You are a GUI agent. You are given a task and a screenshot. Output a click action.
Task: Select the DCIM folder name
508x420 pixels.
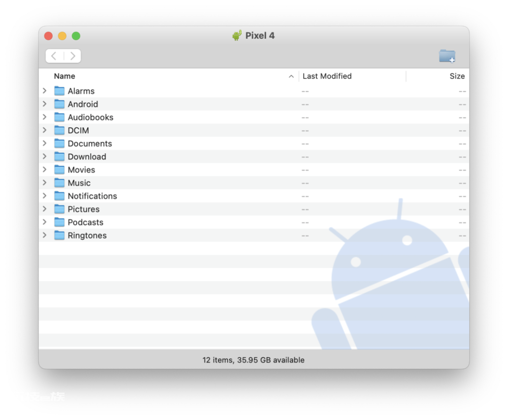click(x=78, y=130)
